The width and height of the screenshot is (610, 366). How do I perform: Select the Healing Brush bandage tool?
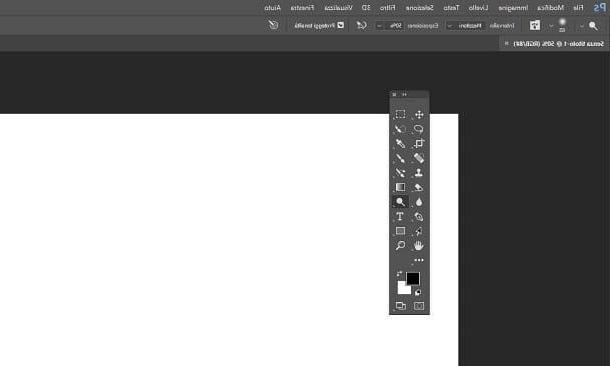(x=419, y=158)
